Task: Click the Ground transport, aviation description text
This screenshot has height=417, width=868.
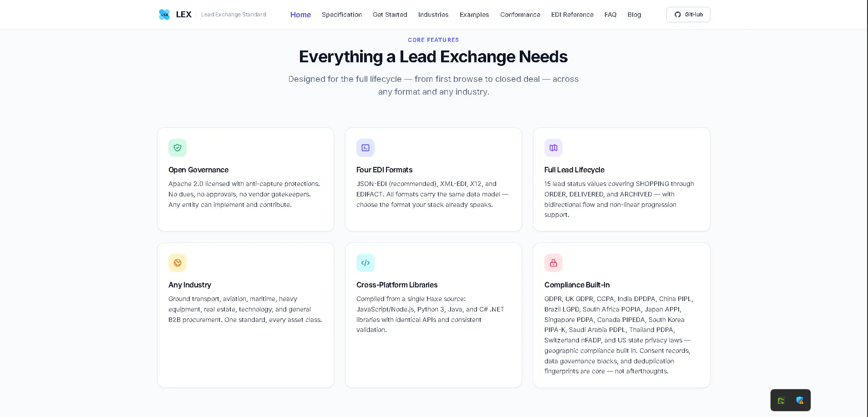Action: (x=245, y=309)
